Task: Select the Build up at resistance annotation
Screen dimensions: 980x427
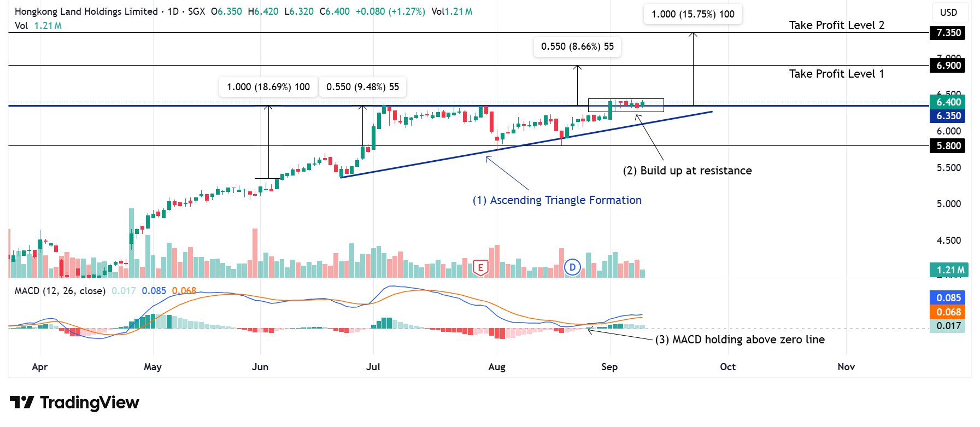Action: 687,171
